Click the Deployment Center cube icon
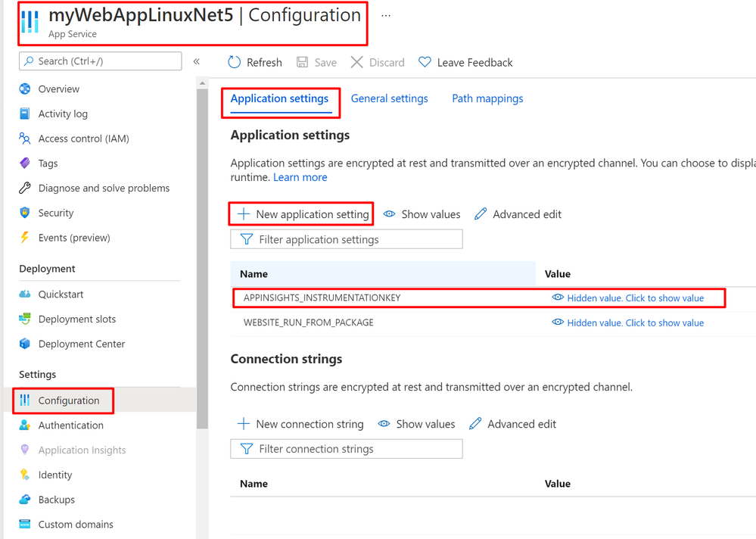This screenshot has width=756, height=539. [24, 344]
